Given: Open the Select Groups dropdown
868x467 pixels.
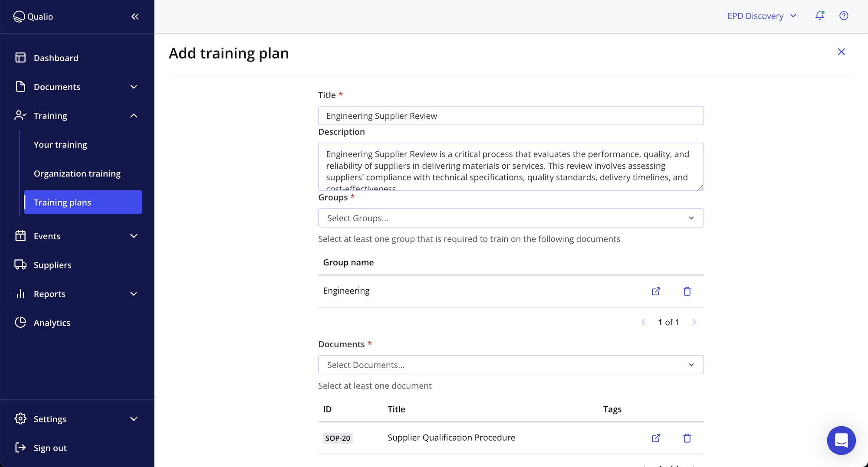Looking at the screenshot, I should tap(511, 218).
